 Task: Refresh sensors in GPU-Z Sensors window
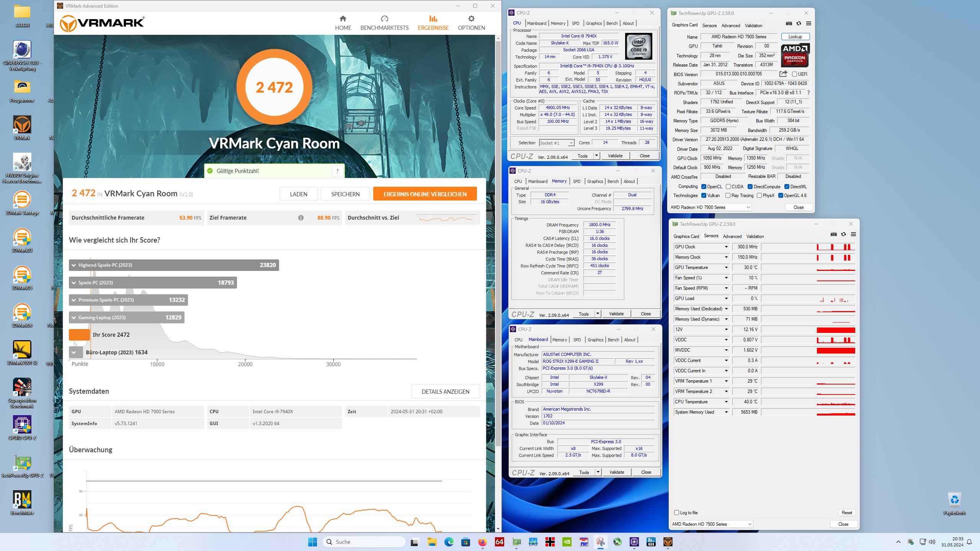(843, 234)
